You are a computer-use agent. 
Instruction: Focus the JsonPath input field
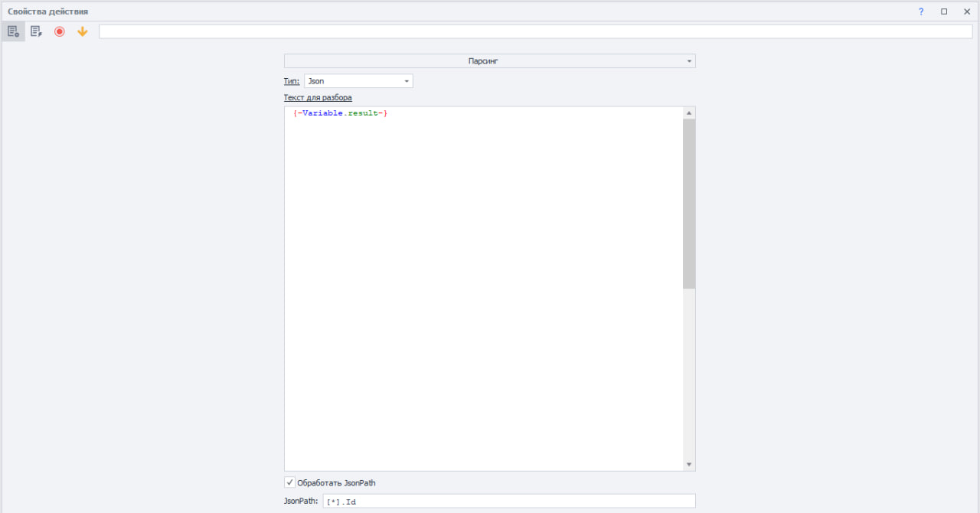click(x=509, y=502)
